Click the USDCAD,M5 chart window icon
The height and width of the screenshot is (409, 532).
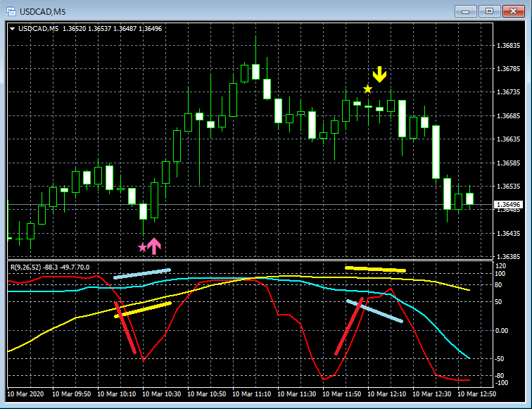pos(11,11)
